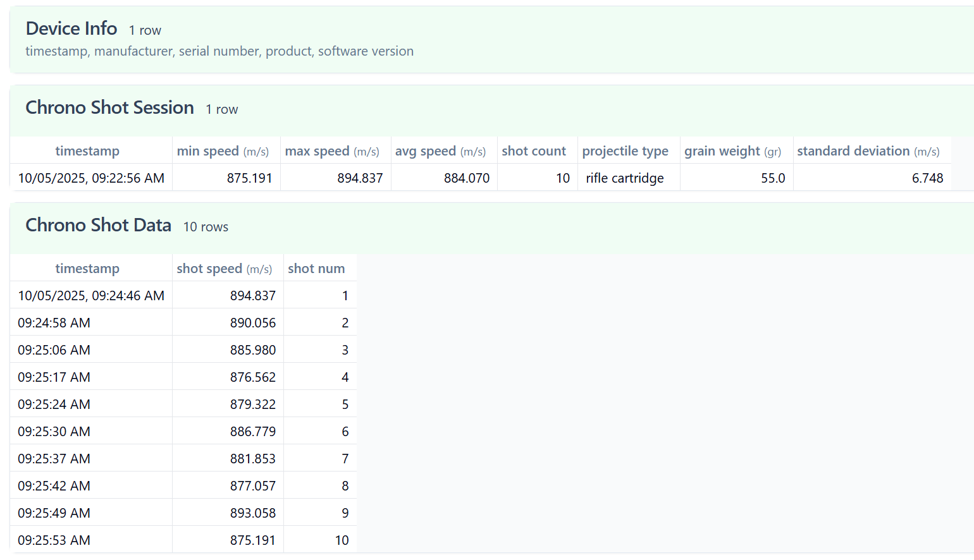
Task: Click the projectile type column header
Action: (x=625, y=151)
